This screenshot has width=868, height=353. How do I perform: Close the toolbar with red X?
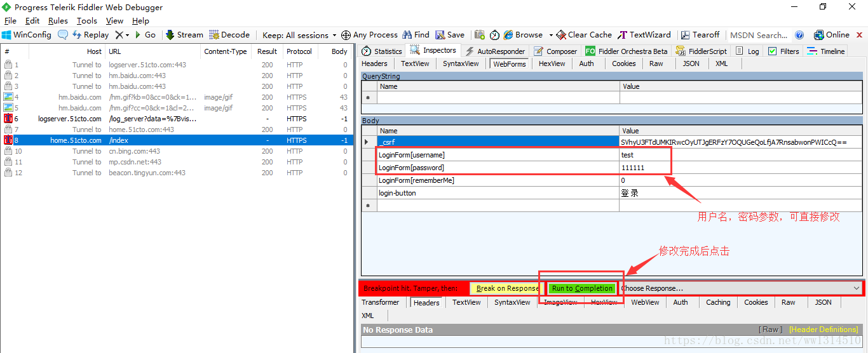pos(859,35)
